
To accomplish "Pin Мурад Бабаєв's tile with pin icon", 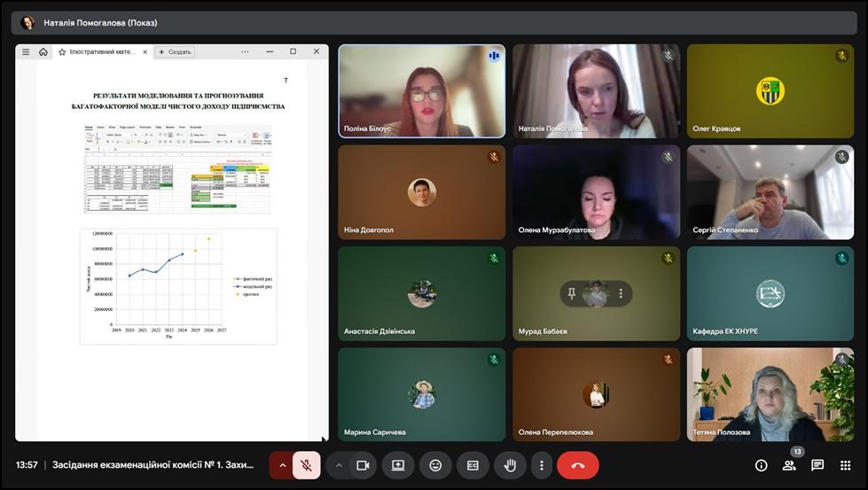I will (x=572, y=293).
